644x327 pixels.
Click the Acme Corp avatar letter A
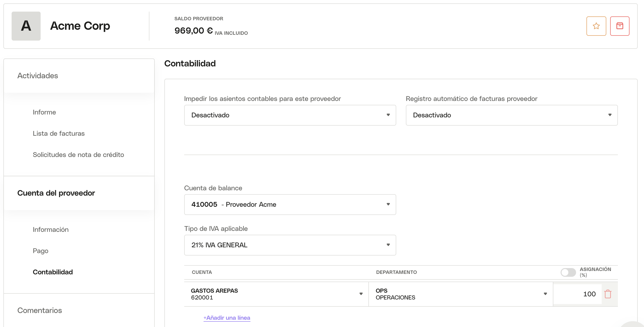pyautogui.click(x=26, y=26)
